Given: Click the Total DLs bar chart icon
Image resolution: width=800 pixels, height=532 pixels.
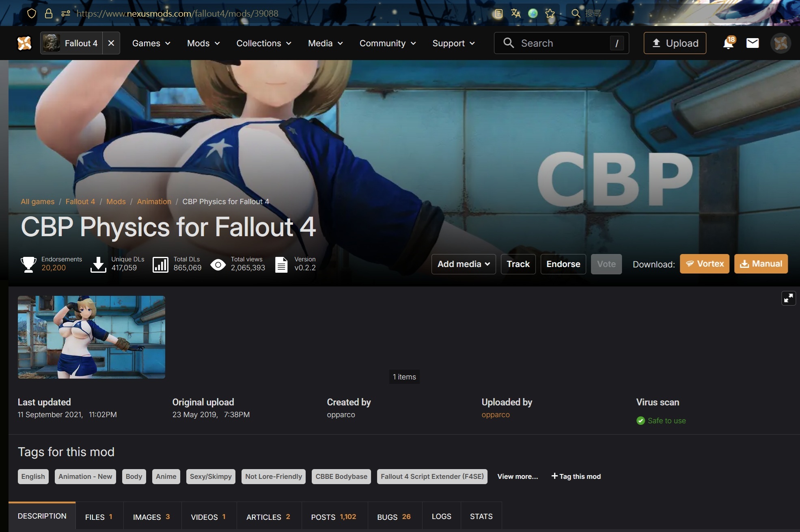Looking at the screenshot, I should 160,265.
